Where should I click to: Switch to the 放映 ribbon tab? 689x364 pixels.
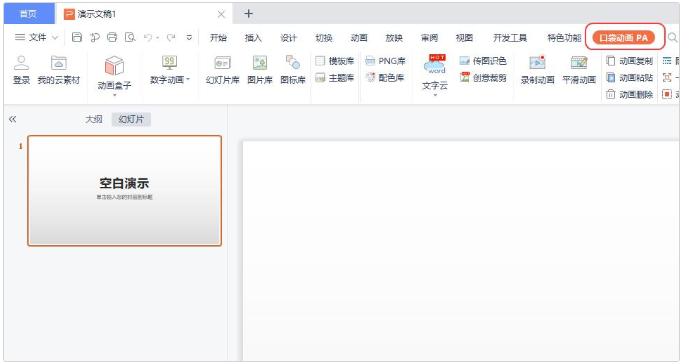[x=394, y=38]
